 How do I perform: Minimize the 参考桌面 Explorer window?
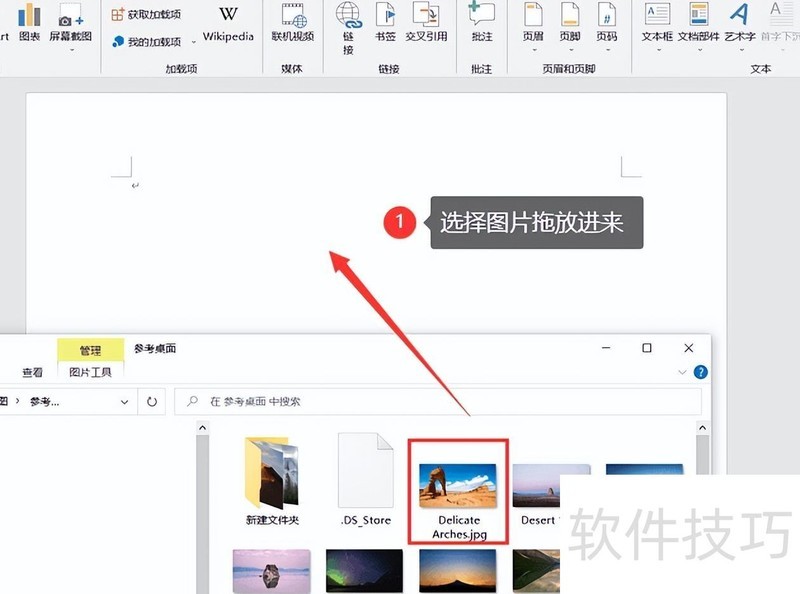click(606, 348)
